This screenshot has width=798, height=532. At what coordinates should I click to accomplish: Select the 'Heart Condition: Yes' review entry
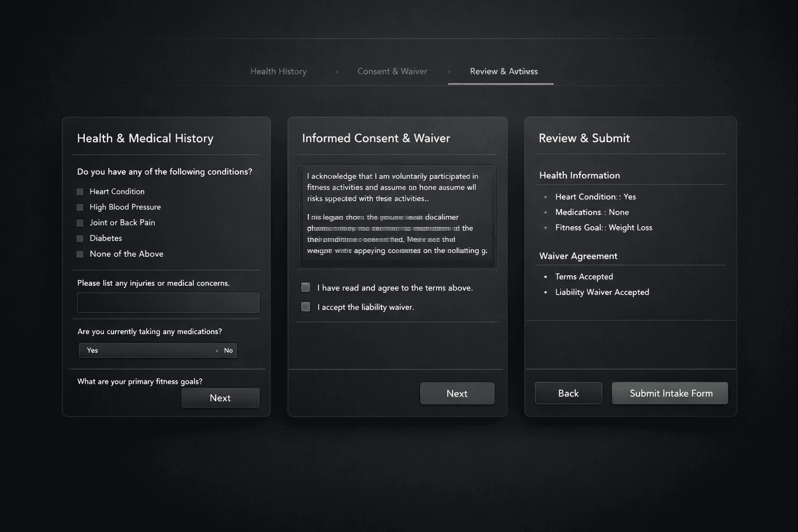click(595, 196)
